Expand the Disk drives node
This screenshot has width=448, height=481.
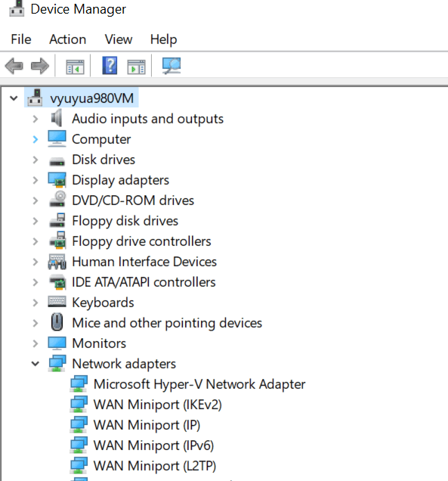coord(36,160)
